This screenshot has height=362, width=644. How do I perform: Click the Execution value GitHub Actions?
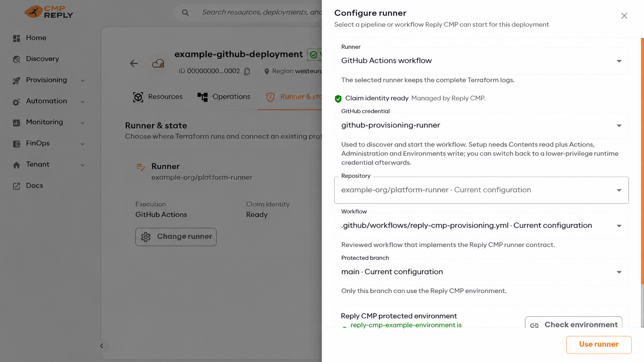click(161, 215)
